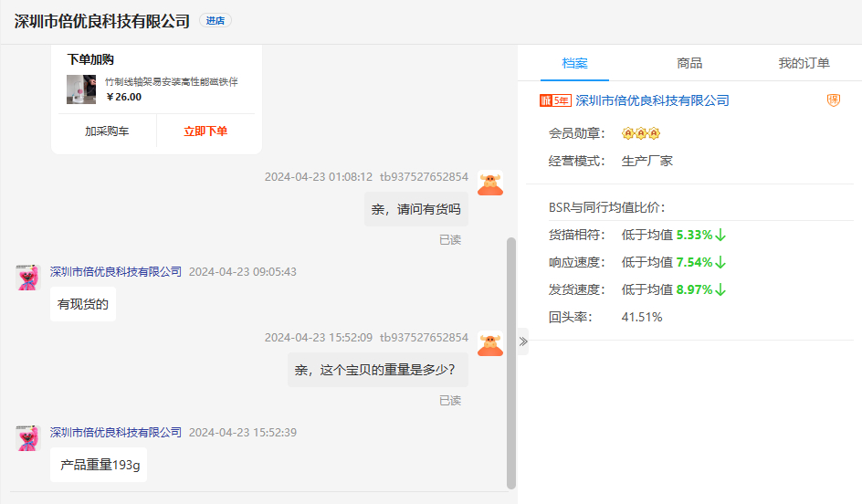Viewport: 862px width, 504px height.
Task: Click the member medal icons
Action: (x=640, y=133)
